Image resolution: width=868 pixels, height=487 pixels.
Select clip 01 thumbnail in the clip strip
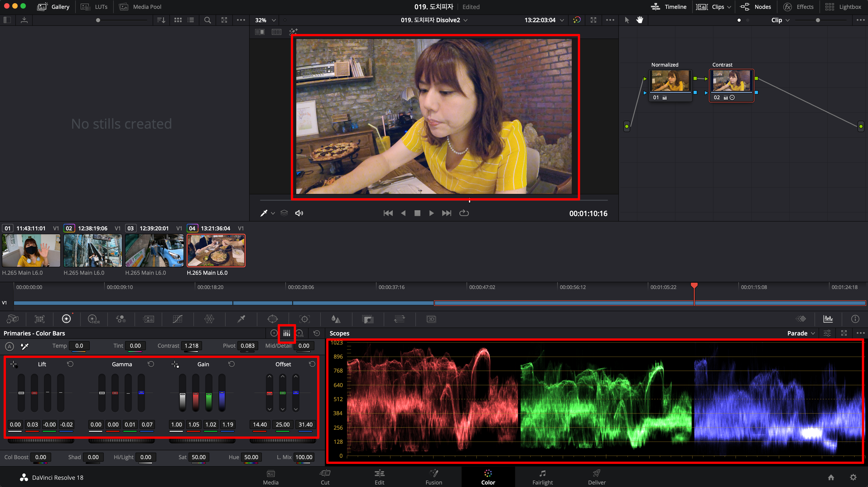point(31,251)
